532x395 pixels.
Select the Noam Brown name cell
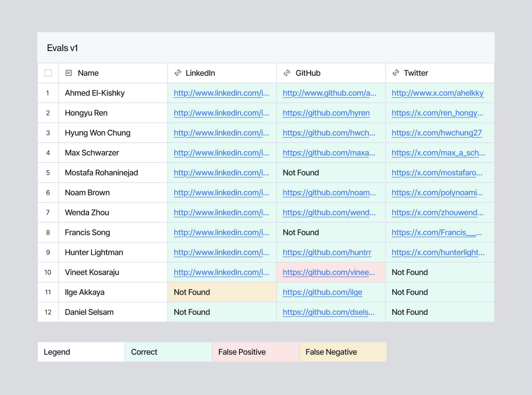[87, 193]
